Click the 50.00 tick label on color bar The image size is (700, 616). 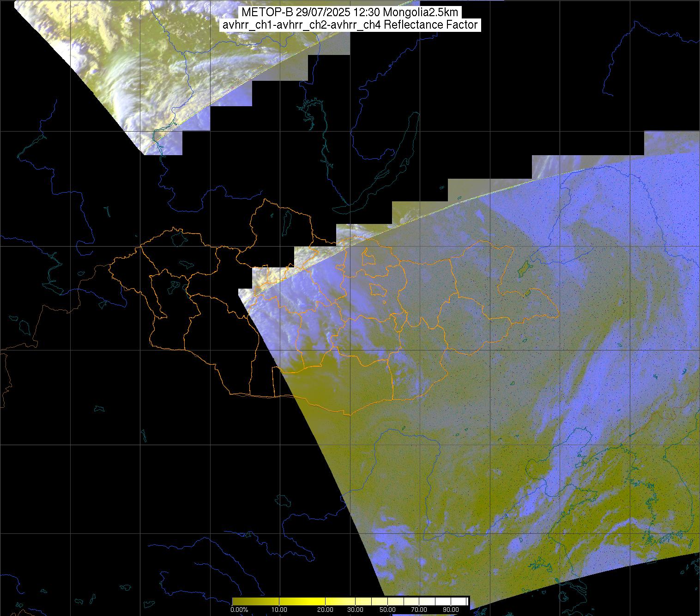(388, 610)
